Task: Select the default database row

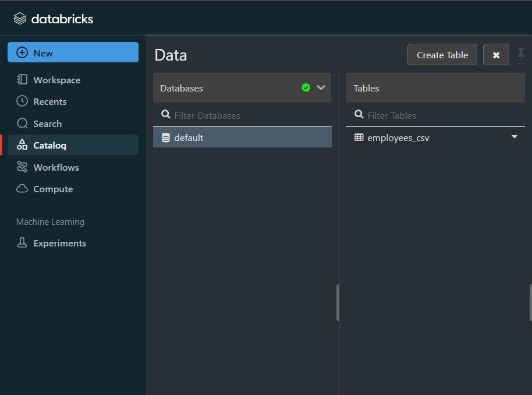Action: [242, 137]
